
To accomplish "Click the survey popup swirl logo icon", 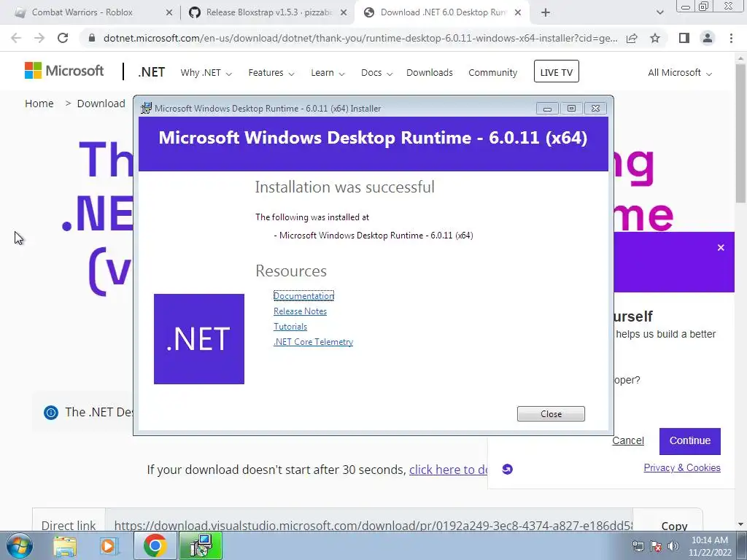I will click(508, 470).
